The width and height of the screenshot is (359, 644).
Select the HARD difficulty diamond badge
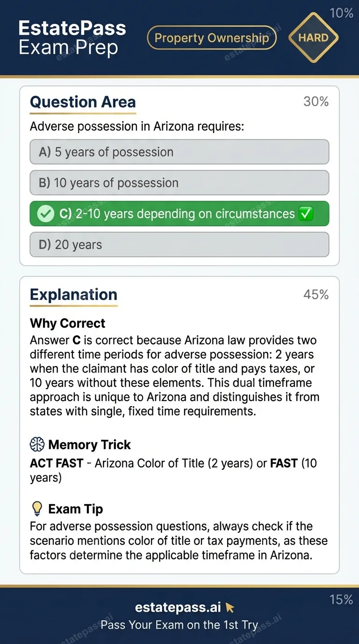[313, 38]
